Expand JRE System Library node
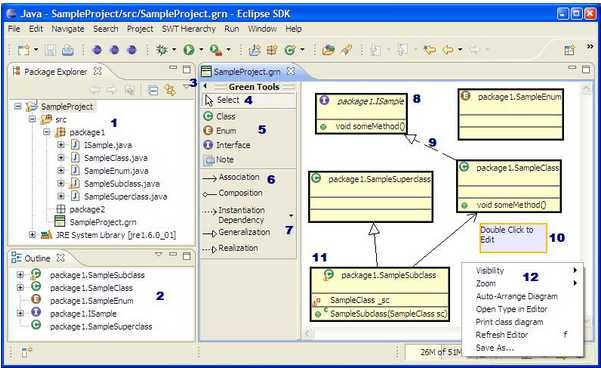The height and width of the screenshot is (368, 601). point(32,235)
